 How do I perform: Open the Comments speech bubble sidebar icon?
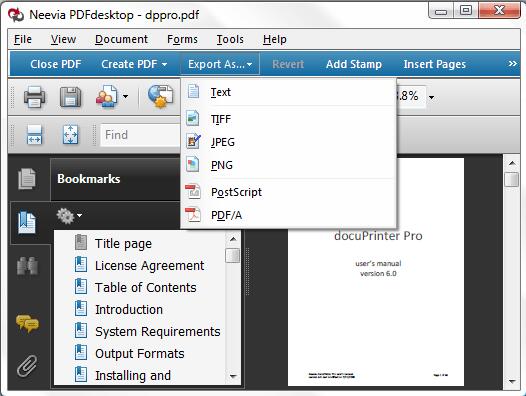28,324
